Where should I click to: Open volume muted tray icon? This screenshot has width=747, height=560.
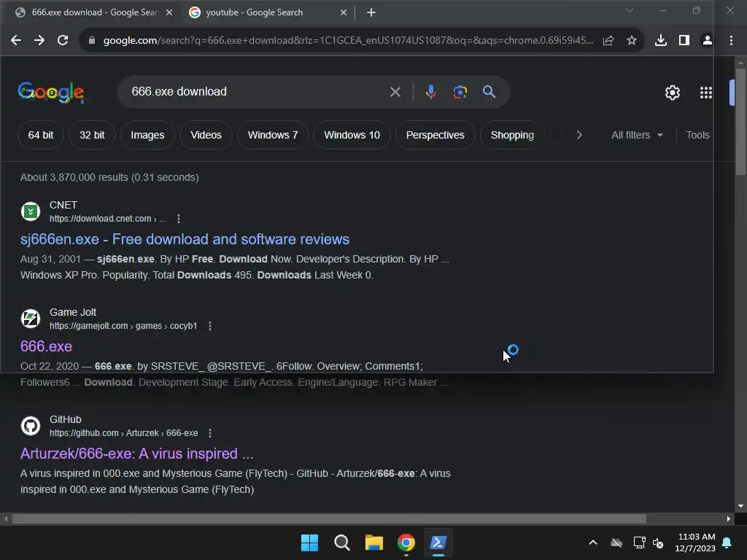[x=659, y=542]
